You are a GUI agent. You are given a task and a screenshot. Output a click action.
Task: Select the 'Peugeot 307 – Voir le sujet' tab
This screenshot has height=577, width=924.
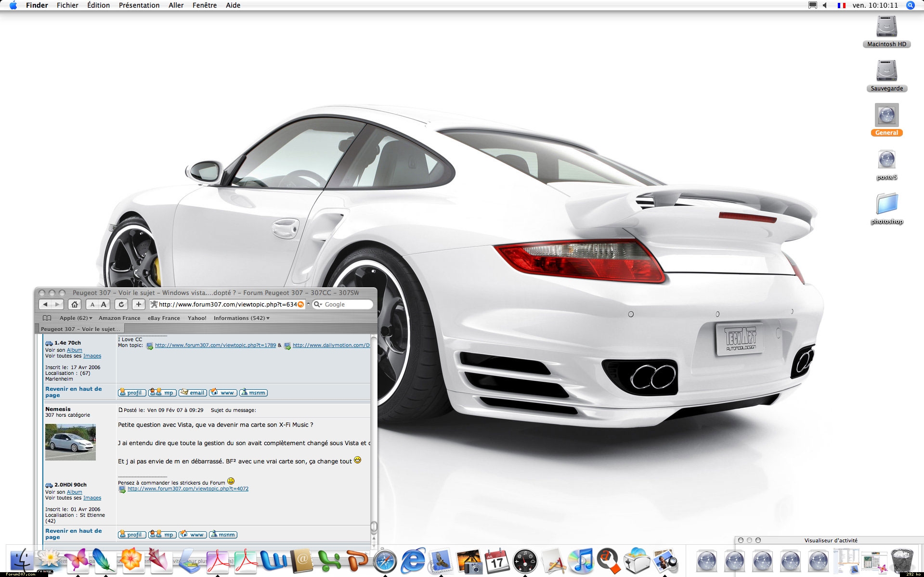[80, 329]
